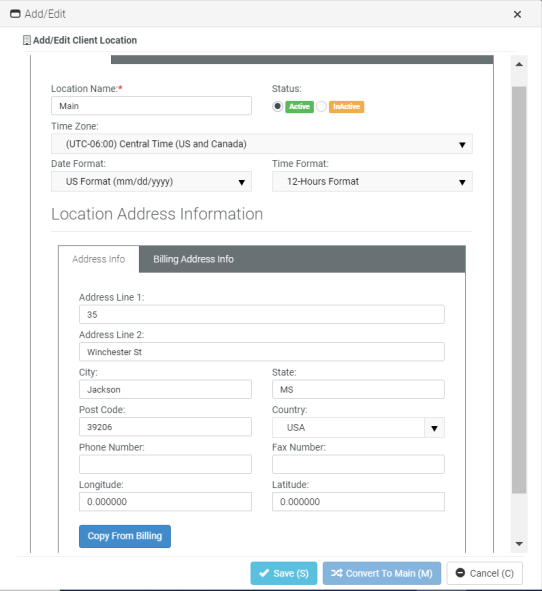This screenshot has width=542, height=591.
Task: Select the InActive status radio button
Action: [321, 107]
